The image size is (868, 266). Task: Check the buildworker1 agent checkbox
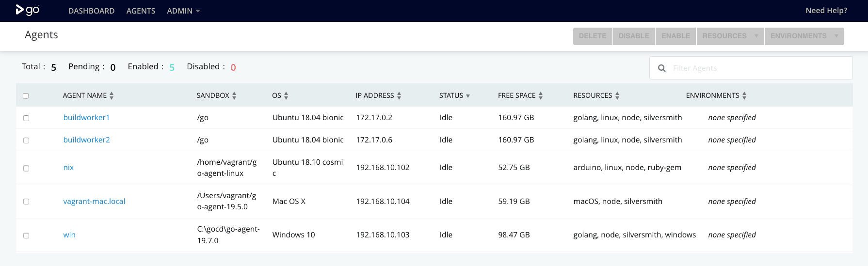click(26, 118)
